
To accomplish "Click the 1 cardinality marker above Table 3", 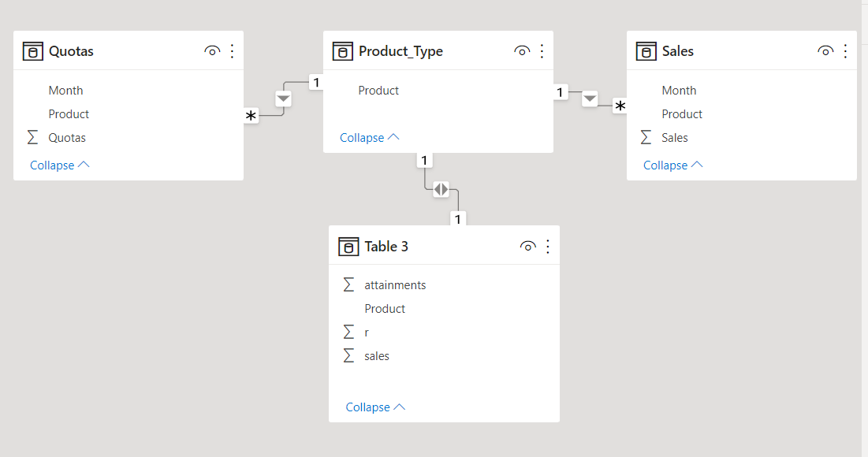I will tap(458, 219).
